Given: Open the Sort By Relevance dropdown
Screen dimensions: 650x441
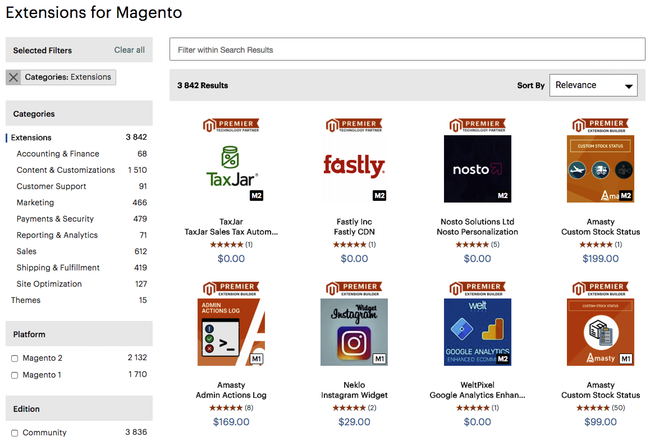Looking at the screenshot, I should click(x=593, y=86).
